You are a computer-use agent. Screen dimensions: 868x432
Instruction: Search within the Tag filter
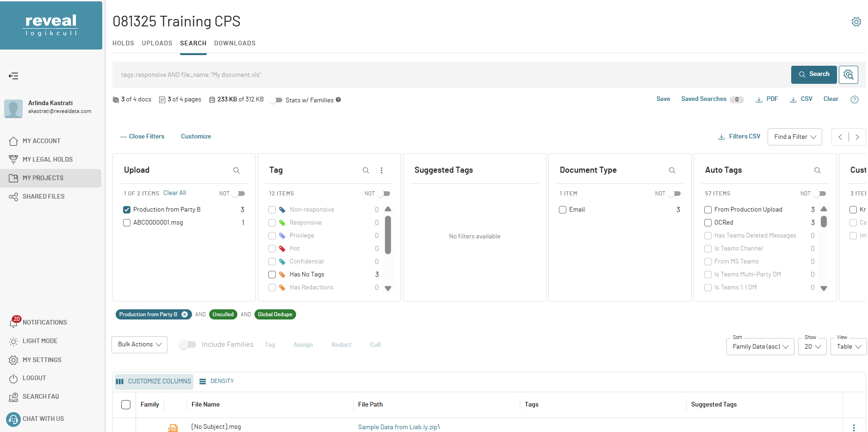point(366,170)
